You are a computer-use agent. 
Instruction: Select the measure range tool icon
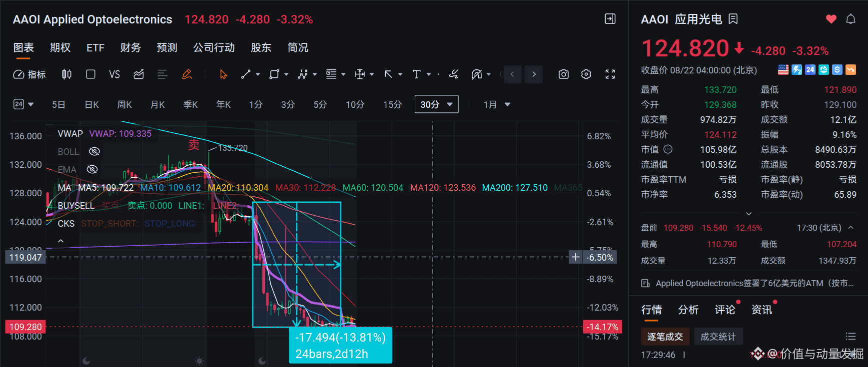pyautogui.click(x=359, y=74)
